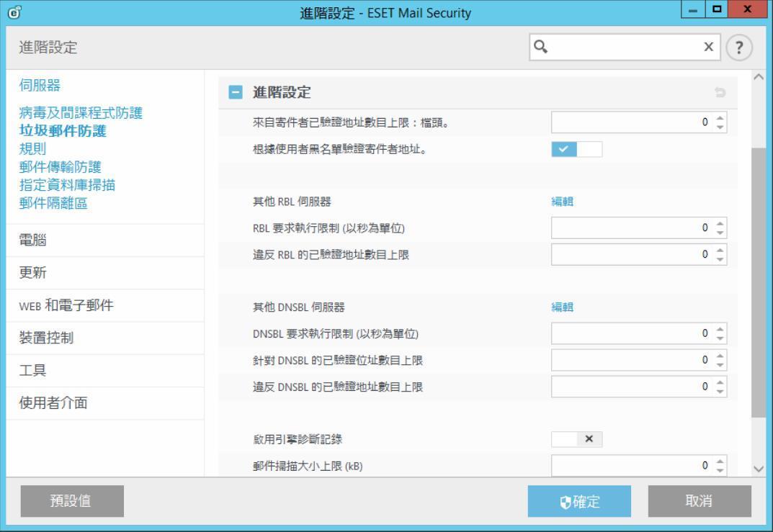The width and height of the screenshot is (773, 532).
Task: Open 郵件隔離區 in sidebar
Action: pos(53,203)
